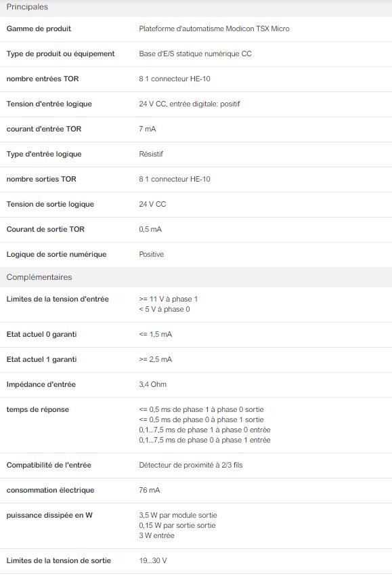Click the 76 mA consumption value
The height and width of the screenshot is (576, 392).
150,490
